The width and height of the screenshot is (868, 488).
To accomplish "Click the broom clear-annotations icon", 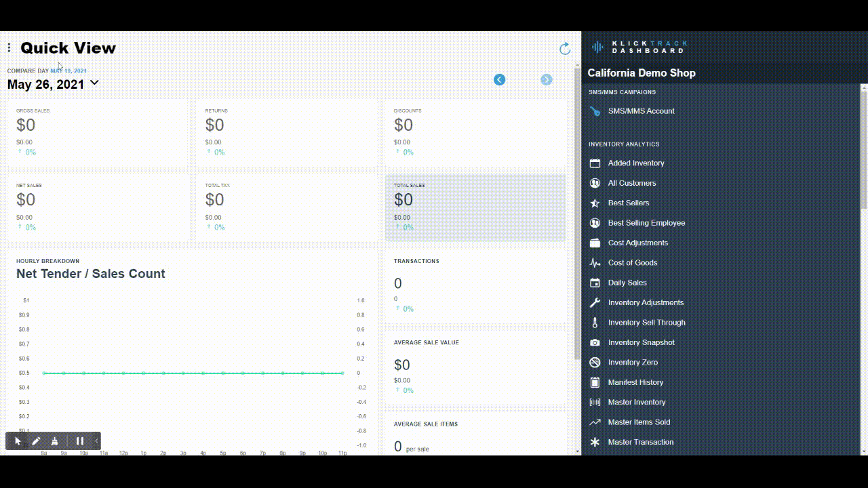I will click(55, 441).
